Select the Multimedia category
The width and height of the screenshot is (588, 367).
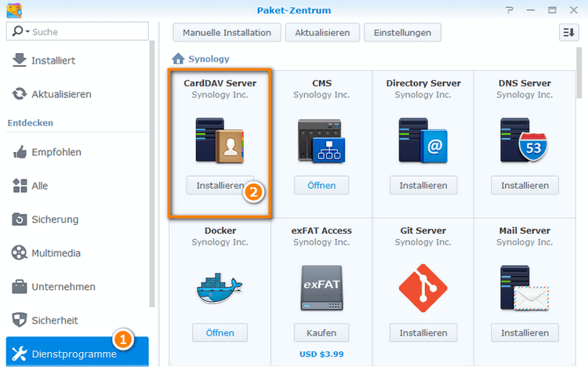tap(78, 253)
